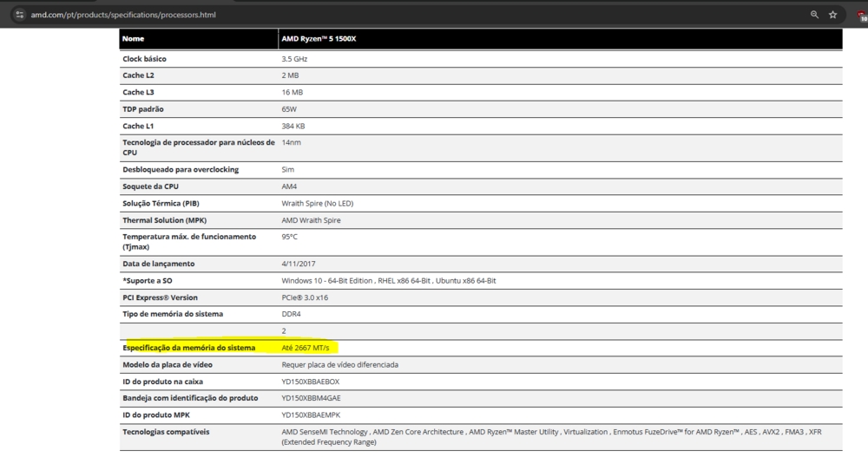
Task: Select the PCIe 3.0 x16 value
Action: click(306, 297)
